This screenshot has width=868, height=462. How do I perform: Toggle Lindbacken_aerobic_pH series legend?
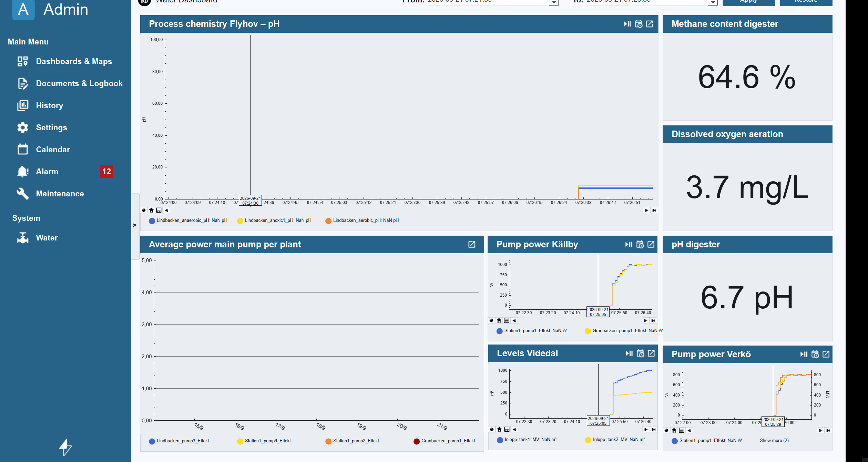362,220
